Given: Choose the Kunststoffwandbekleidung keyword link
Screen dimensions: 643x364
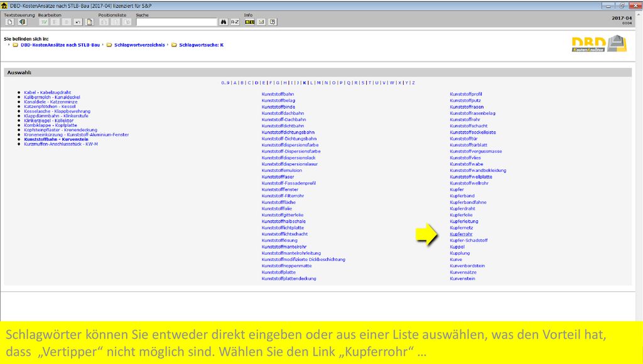Looking at the screenshot, I should [x=478, y=171].
